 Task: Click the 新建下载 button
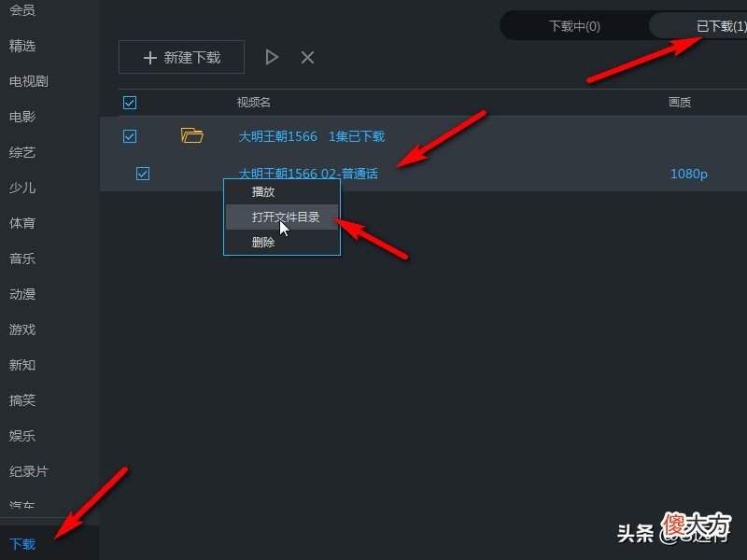point(181,57)
